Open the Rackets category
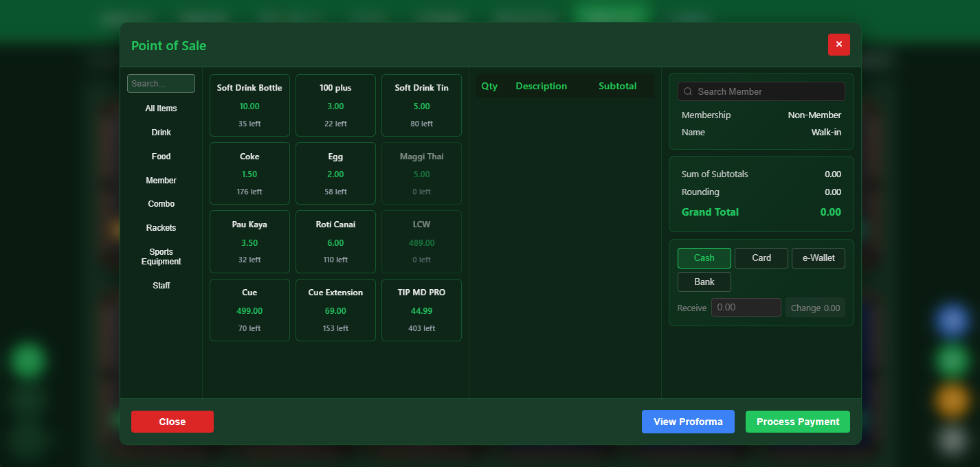The image size is (980, 467). [161, 228]
